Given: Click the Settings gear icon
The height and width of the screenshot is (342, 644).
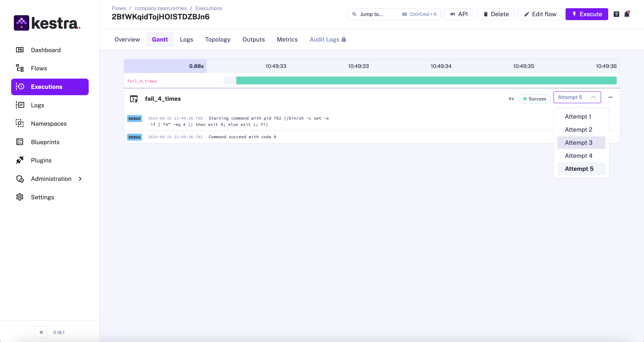Looking at the screenshot, I should 20,197.
